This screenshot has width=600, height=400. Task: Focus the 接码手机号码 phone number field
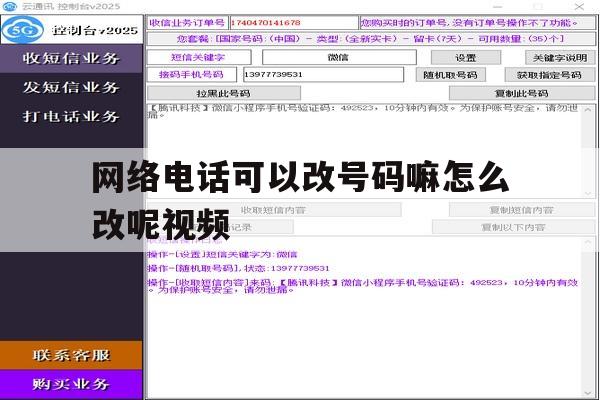323,75
